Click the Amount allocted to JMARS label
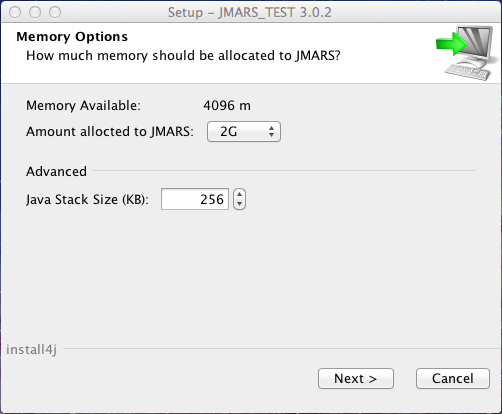This screenshot has width=502, height=414. [110, 132]
